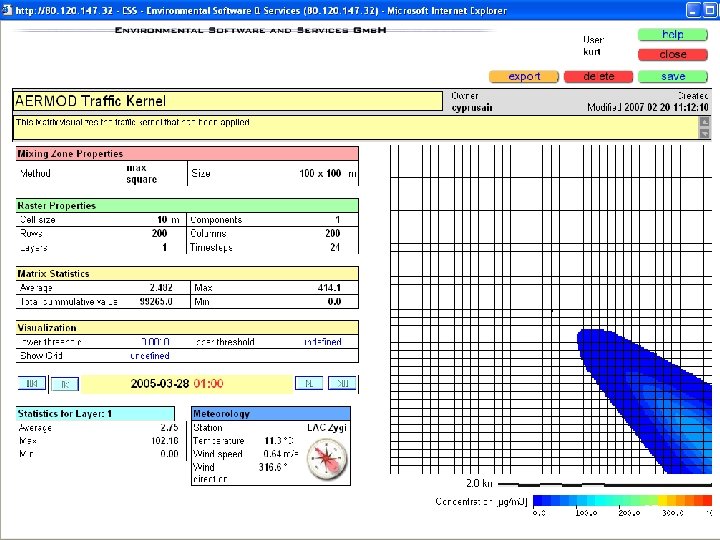
Task: Select the date 2005-03-28 timestep display
Action: click(160, 383)
